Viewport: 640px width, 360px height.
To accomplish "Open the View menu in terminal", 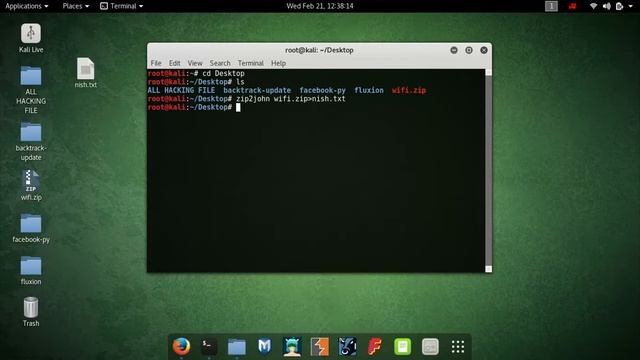I will point(195,63).
